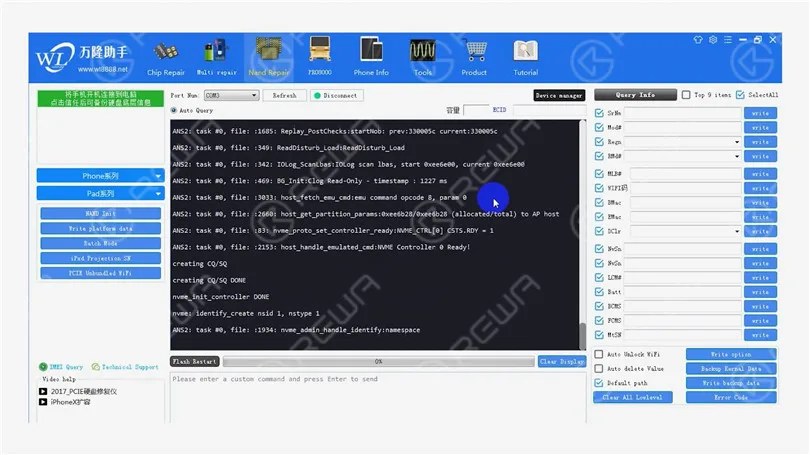Play the iPhoneX video help item

(x=65, y=402)
